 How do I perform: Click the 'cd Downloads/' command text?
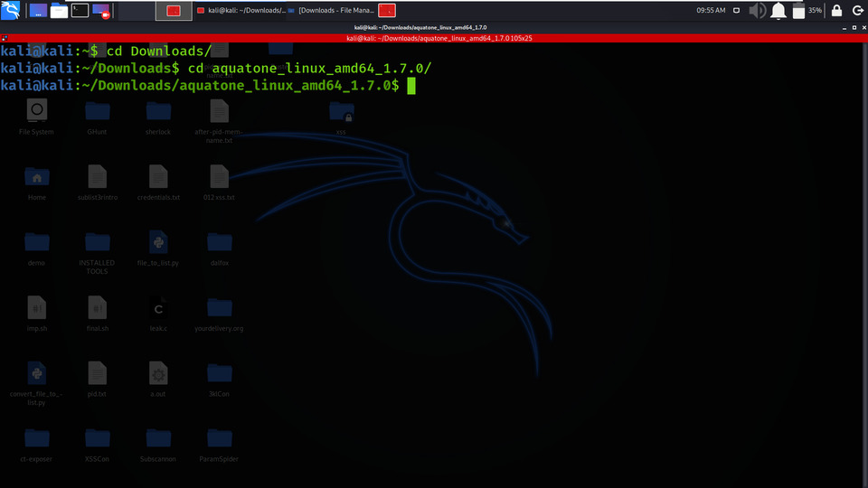[159, 52]
